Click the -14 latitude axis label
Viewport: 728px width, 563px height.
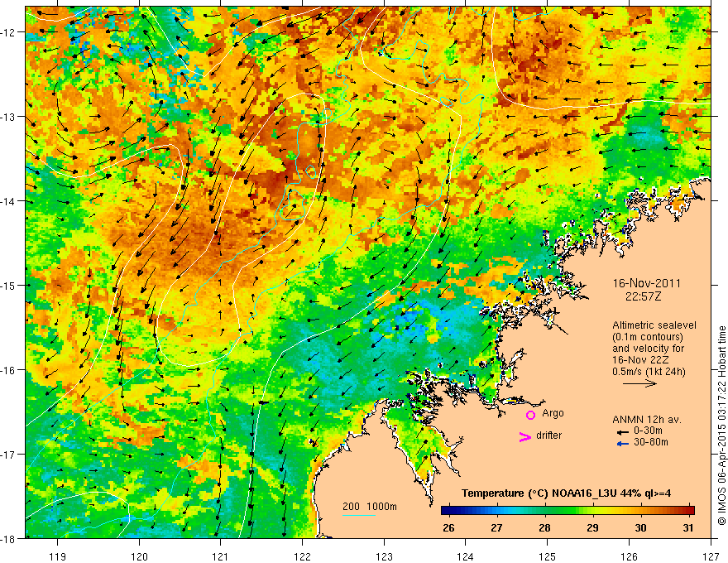[x=9, y=201]
